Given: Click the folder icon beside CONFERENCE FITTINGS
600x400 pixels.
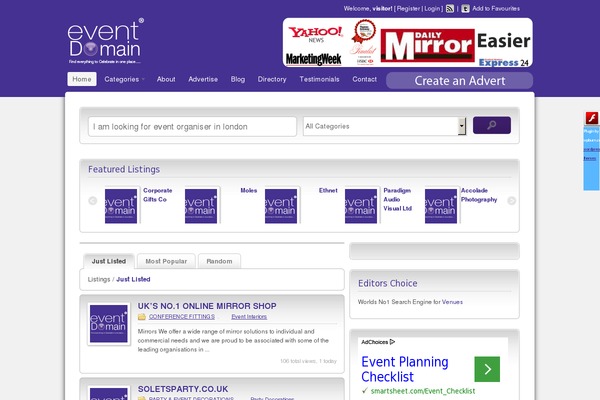Looking at the screenshot, I should tap(142, 317).
